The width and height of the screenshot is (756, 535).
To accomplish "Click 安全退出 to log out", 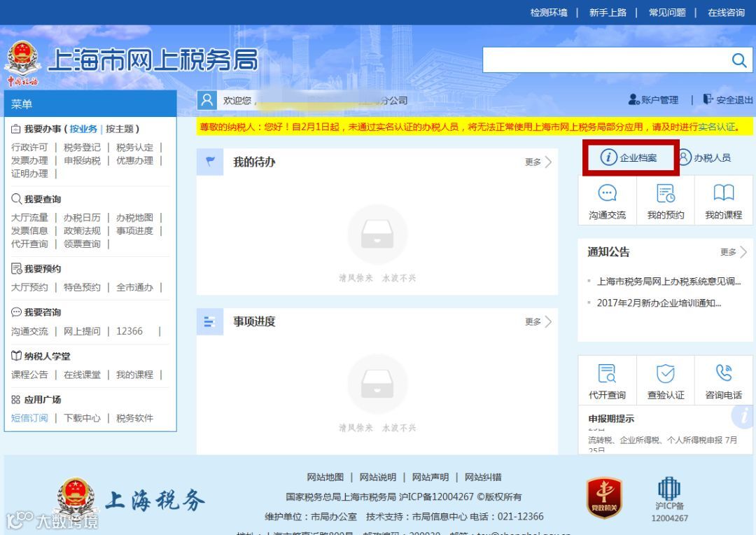I will (x=728, y=100).
